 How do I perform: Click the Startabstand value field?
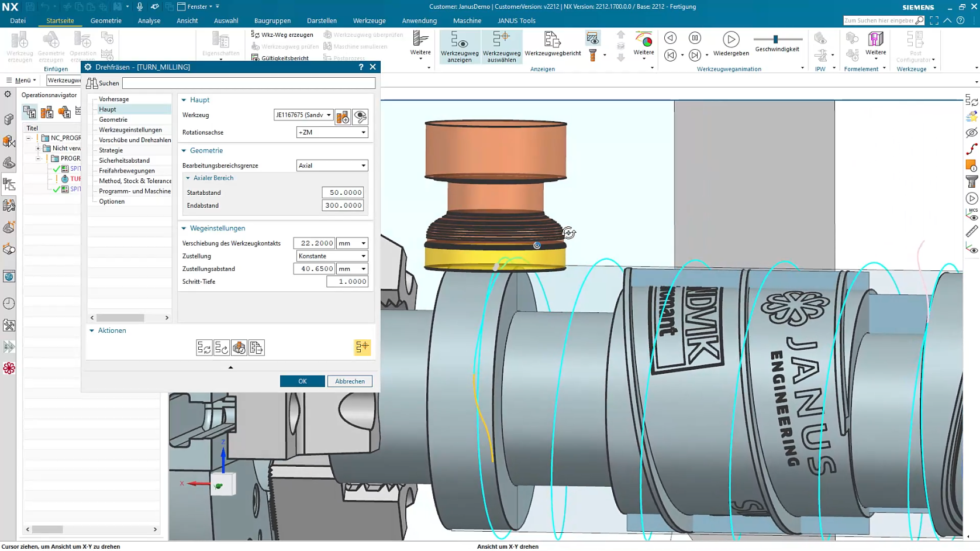[343, 192]
